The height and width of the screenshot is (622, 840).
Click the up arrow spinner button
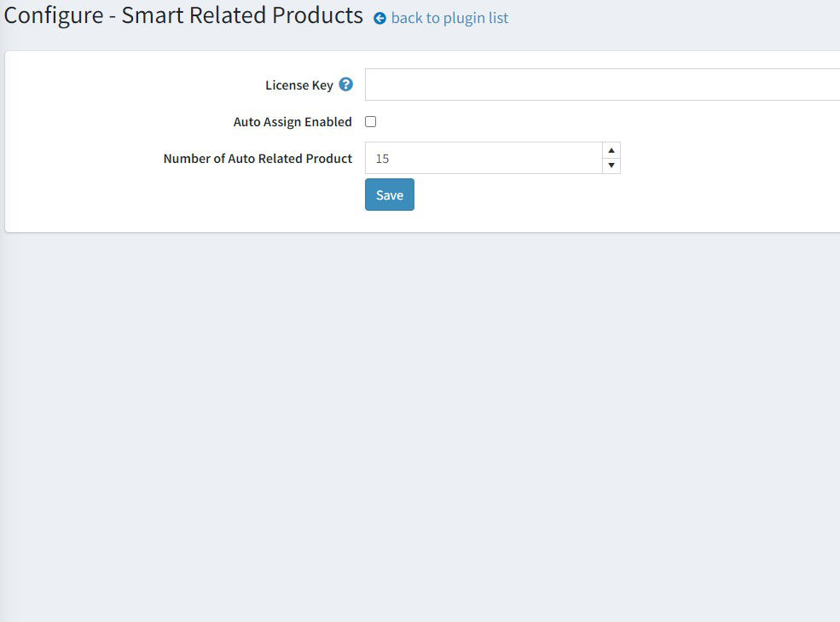[x=611, y=150]
